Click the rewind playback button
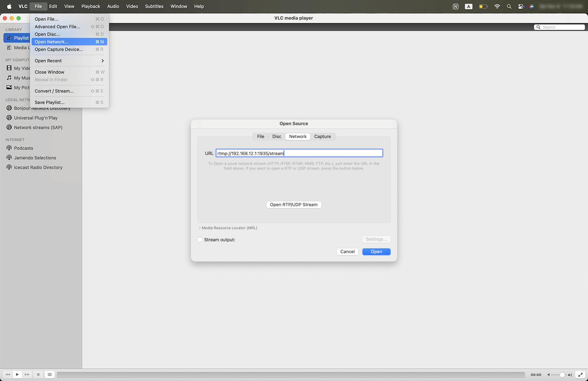 pos(7,375)
